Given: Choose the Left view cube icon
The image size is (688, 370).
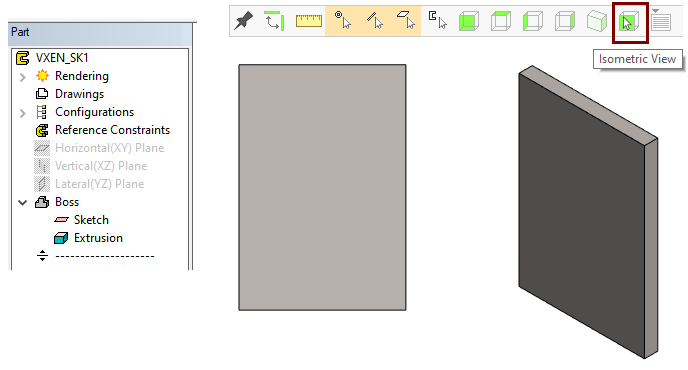Looking at the screenshot, I should click(x=533, y=21).
